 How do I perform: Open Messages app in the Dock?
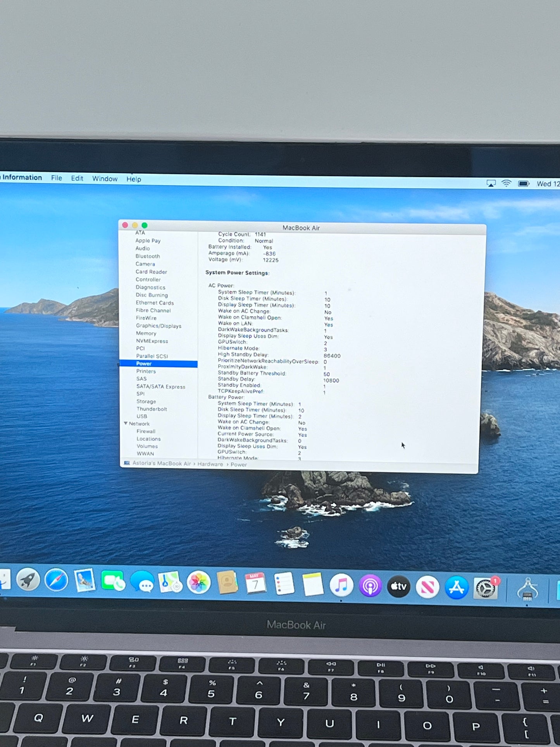(142, 582)
